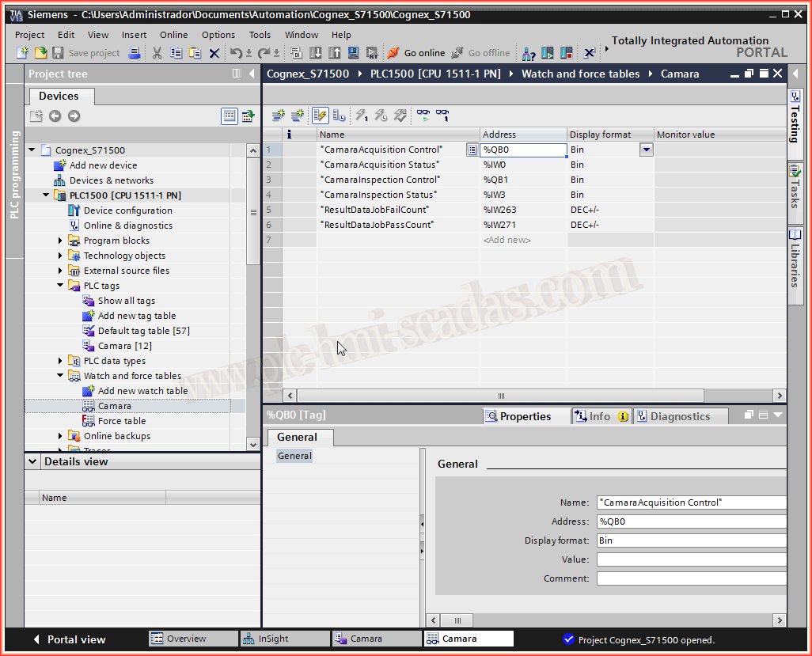Collapse the Details view section
This screenshot has width=812, height=656.
tap(32, 461)
